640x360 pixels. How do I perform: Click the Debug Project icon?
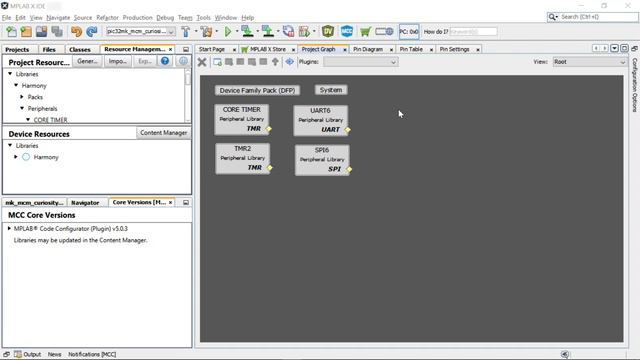[x=304, y=31]
